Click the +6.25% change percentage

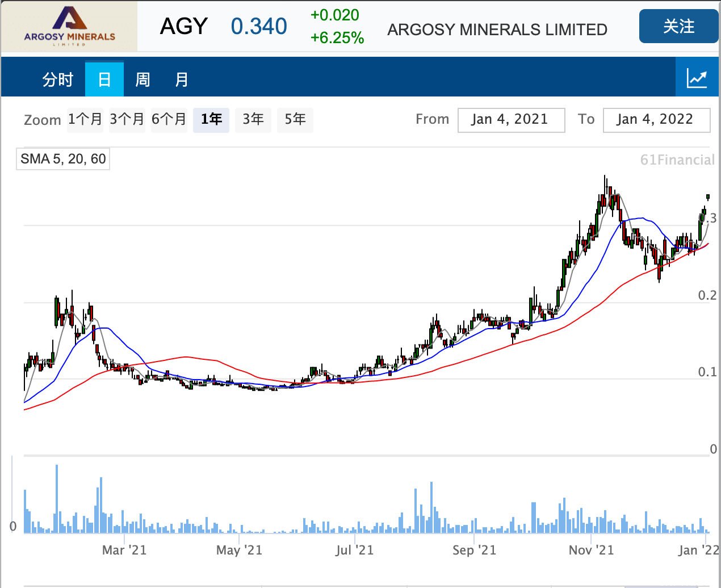337,38
